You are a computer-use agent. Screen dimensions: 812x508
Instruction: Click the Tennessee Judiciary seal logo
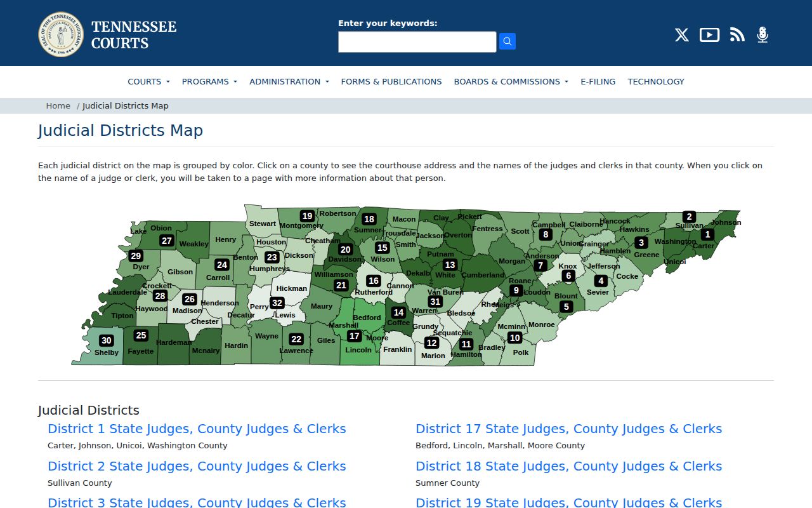tap(61, 34)
